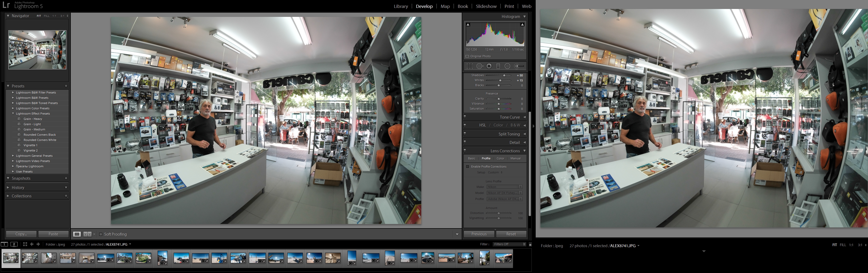Image resolution: width=868 pixels, height=273 pixels.
Task: Add new snapshot with plus icon
Action: tap(66, 178)
